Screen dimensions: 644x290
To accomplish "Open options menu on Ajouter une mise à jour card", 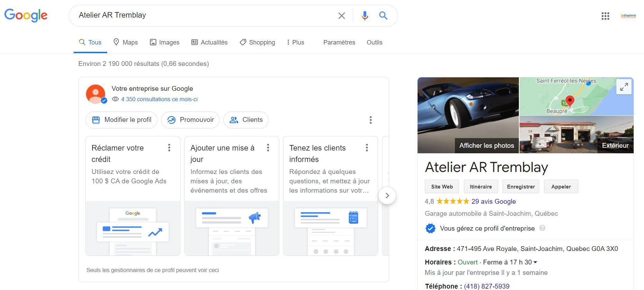I will pyautogui.click(x=268, y=148).
